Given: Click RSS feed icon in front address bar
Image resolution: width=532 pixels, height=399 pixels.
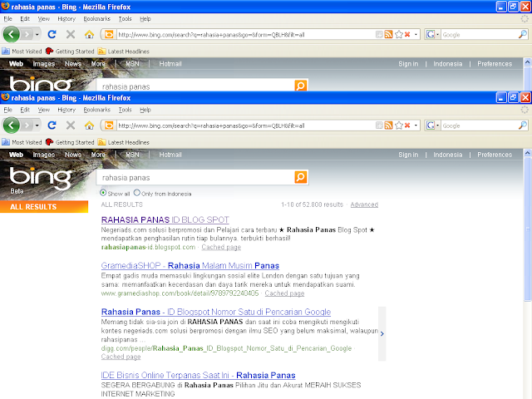Looking at the screenshot, I should (x=388, y=126).
